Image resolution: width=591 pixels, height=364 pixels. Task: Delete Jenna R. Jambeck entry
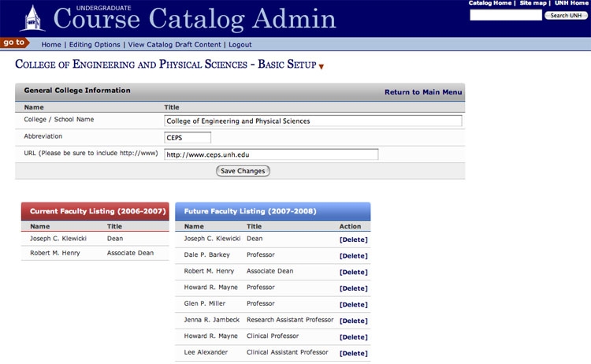[354, 321]
